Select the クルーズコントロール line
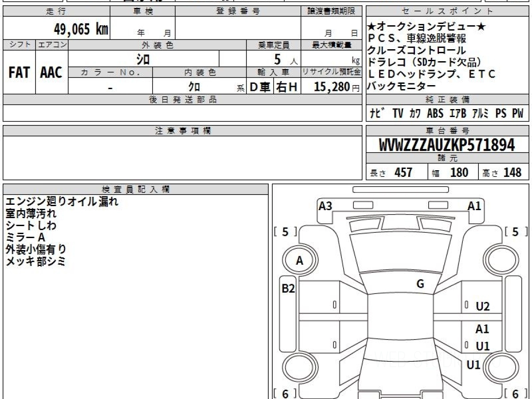The height and width of the screenshot is (399, 532). [417, 51]
